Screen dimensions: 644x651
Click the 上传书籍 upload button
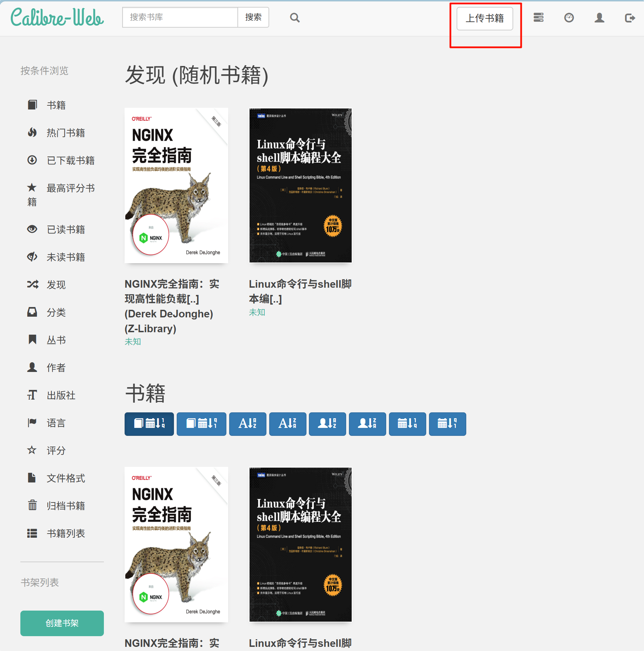[x=485, y=18]
